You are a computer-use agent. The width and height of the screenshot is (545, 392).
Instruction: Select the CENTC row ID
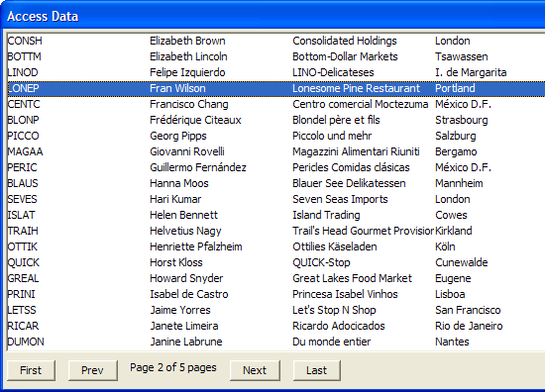(x=24, y=104)
